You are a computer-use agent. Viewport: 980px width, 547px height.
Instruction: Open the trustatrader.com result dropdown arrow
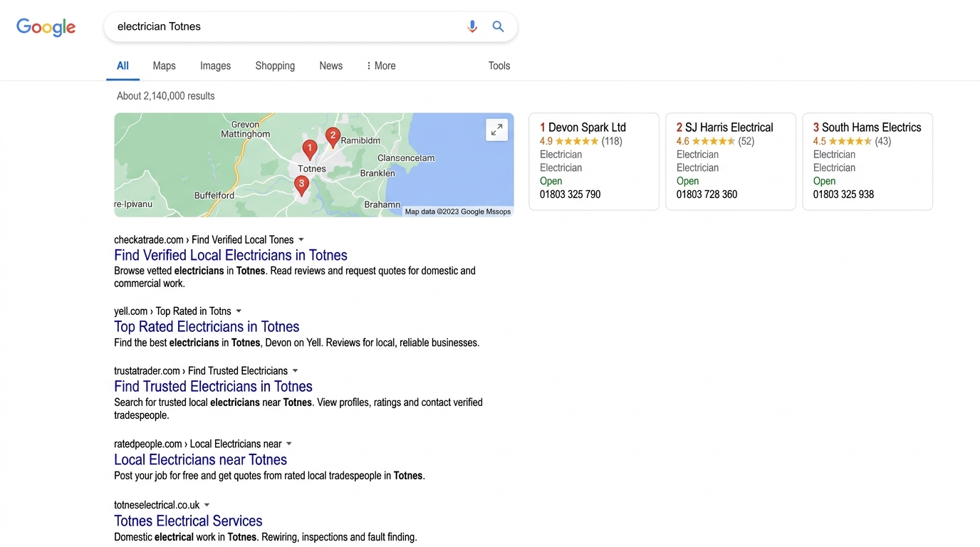click(x=296, y=371)
